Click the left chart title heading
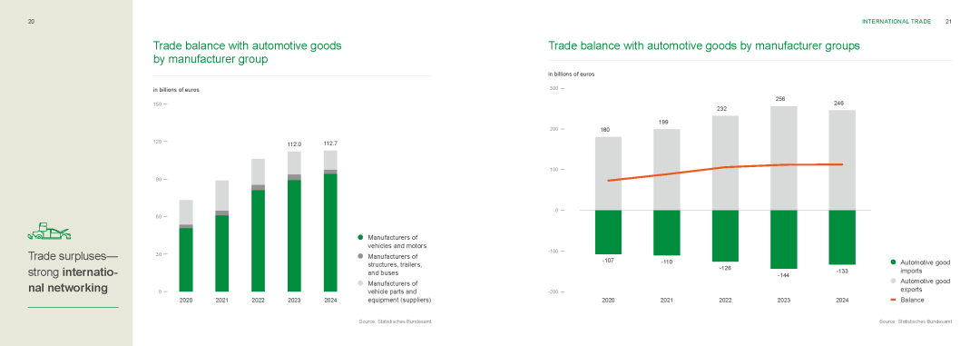Screen dimensions: 980x346 click(x=248, y=53)
